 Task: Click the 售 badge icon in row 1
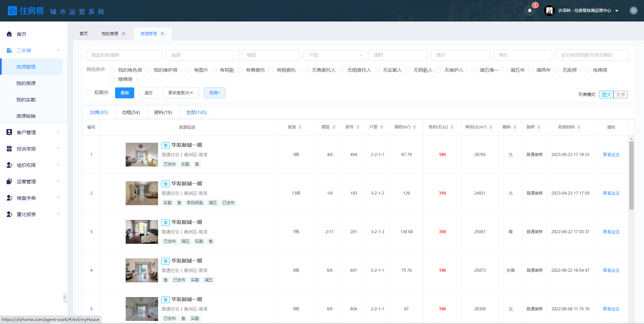tap(166, 145)
